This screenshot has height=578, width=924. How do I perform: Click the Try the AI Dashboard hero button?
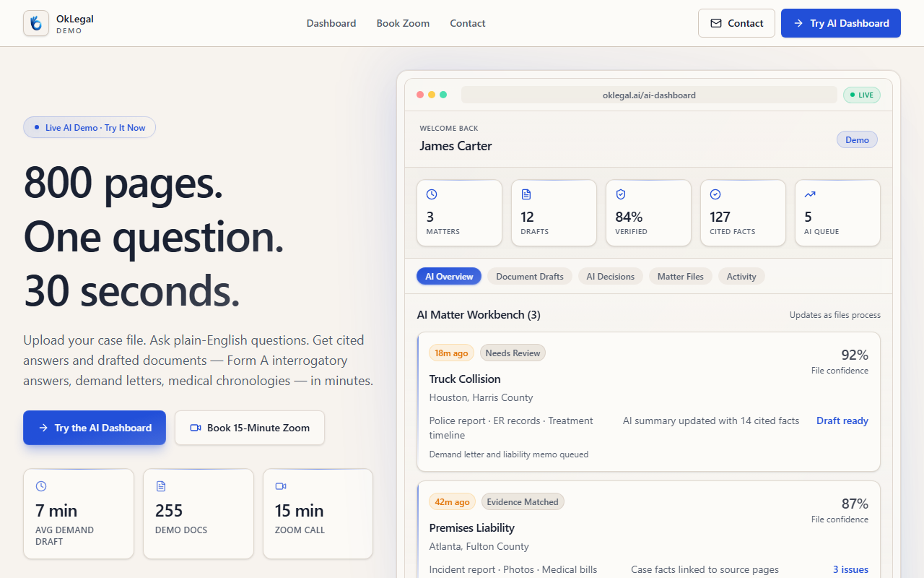click(x=95, y=428)
